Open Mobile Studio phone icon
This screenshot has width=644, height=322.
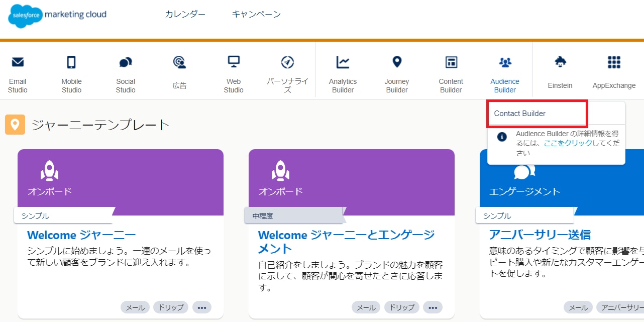71,62
